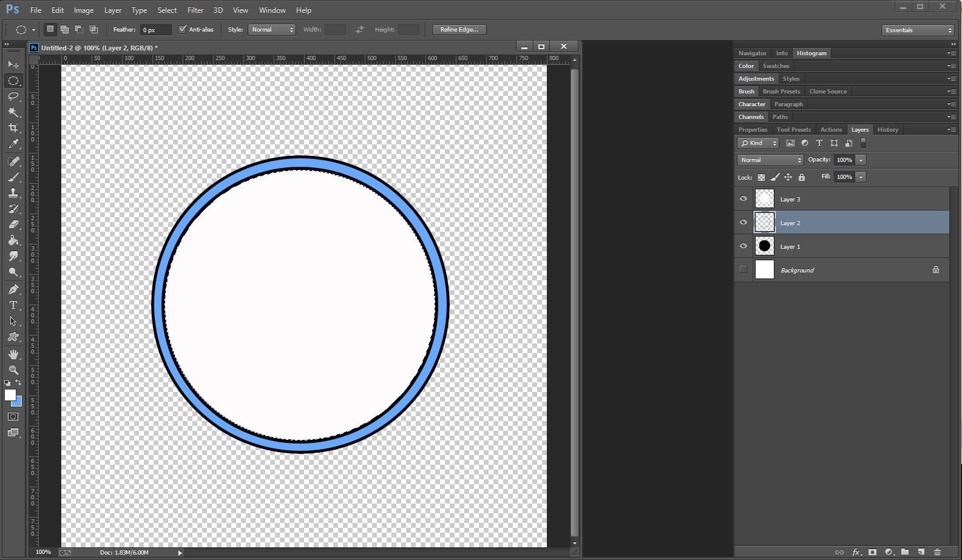The image size is (962, 560).
Task: Switch to the Channels tab
Action: 751,117
